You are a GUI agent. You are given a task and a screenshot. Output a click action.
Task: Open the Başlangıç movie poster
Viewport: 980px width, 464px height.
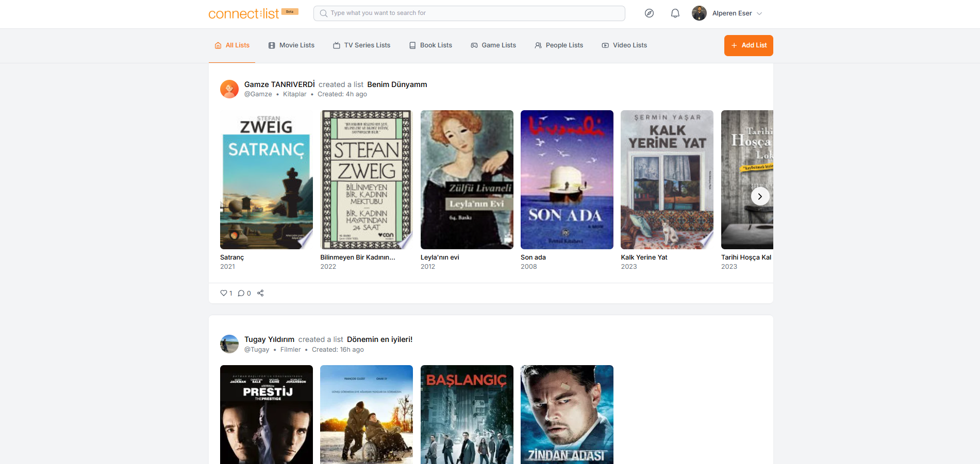[x=467, y=415]
